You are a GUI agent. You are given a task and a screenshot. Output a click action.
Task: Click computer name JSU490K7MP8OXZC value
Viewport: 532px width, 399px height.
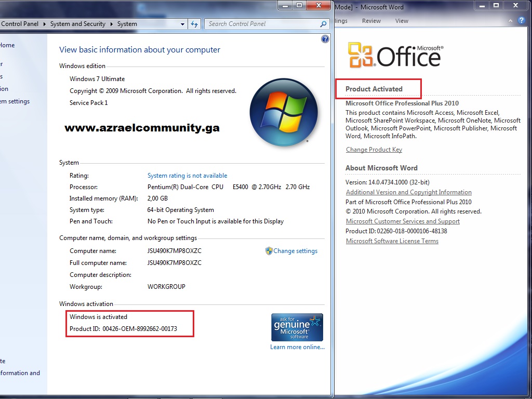(x=175, y=251)
